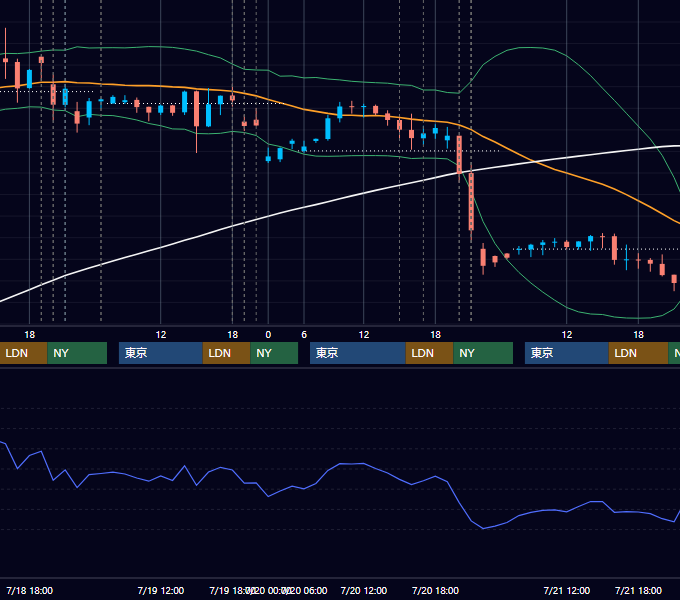
Task: Click the 7/20 東京 session block
Action: (x=358, y=353)
